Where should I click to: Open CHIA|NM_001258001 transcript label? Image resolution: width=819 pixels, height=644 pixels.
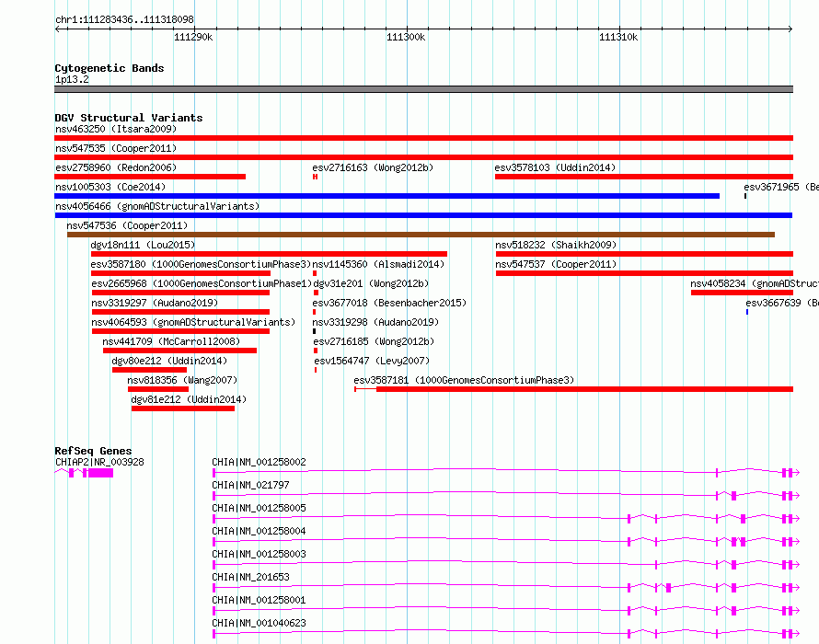coord(260,600)
